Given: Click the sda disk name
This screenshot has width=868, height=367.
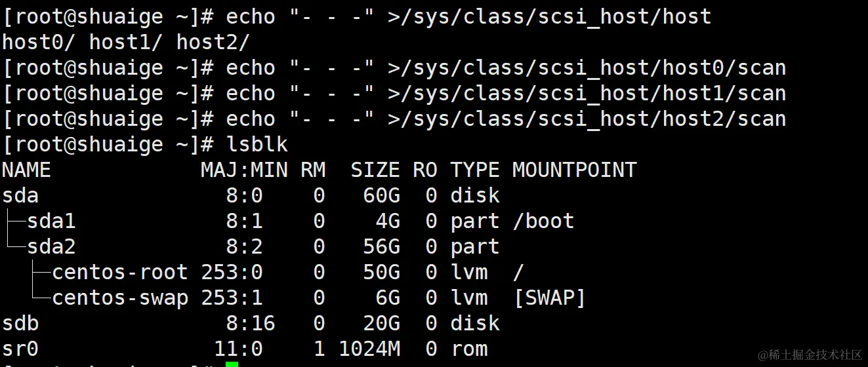Looking at the screenshot, I should click(20, 195).
